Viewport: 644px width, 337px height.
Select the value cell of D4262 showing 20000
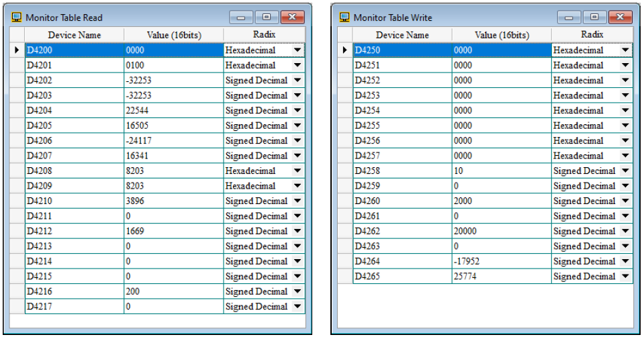click(x=501, y=231)
